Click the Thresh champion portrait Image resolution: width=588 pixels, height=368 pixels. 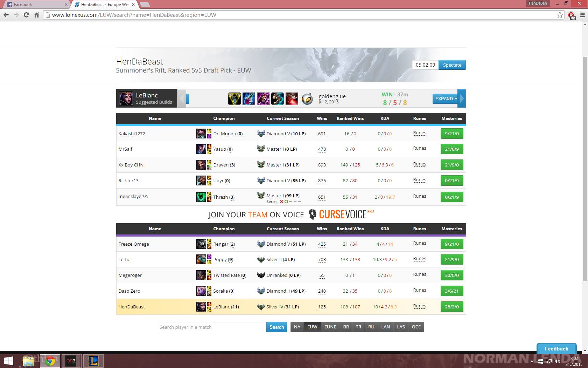pyautogui.click(x=201, y=197)
